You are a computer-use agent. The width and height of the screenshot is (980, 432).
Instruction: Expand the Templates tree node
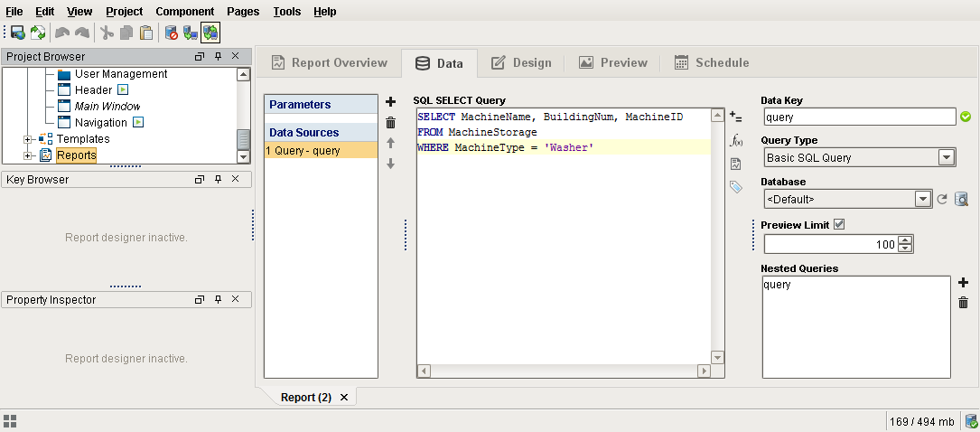click(x=27, y=139)
